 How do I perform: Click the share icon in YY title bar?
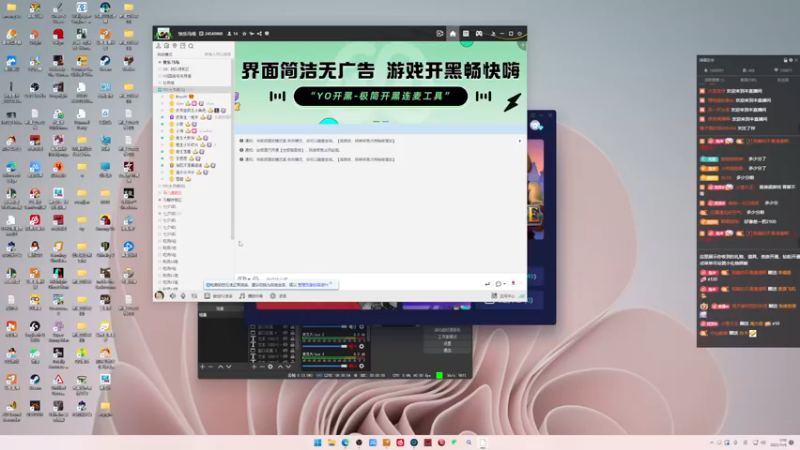259,34
